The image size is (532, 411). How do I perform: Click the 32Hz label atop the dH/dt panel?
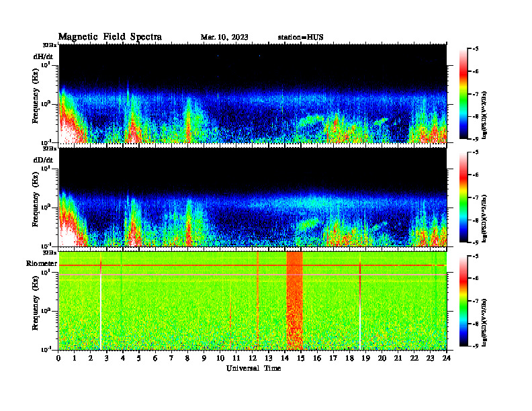pyautogui.click(x=50, y=45)
